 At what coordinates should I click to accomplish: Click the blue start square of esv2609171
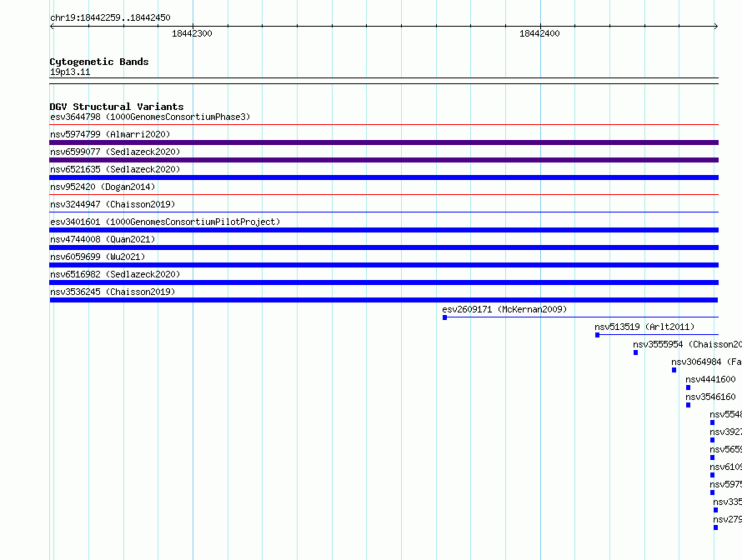(x=445, y=317)
